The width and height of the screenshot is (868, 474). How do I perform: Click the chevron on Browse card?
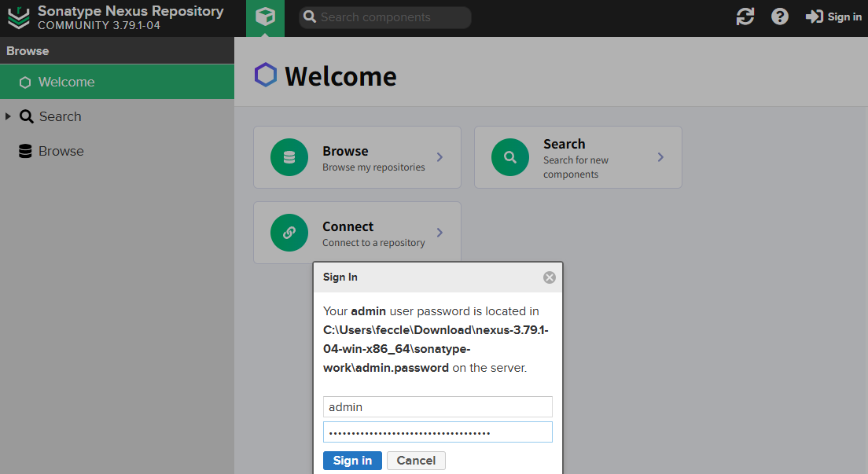coord(440,157)
